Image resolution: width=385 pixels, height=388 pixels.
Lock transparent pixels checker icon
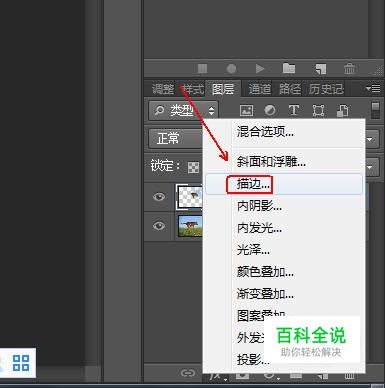[193, 167]
